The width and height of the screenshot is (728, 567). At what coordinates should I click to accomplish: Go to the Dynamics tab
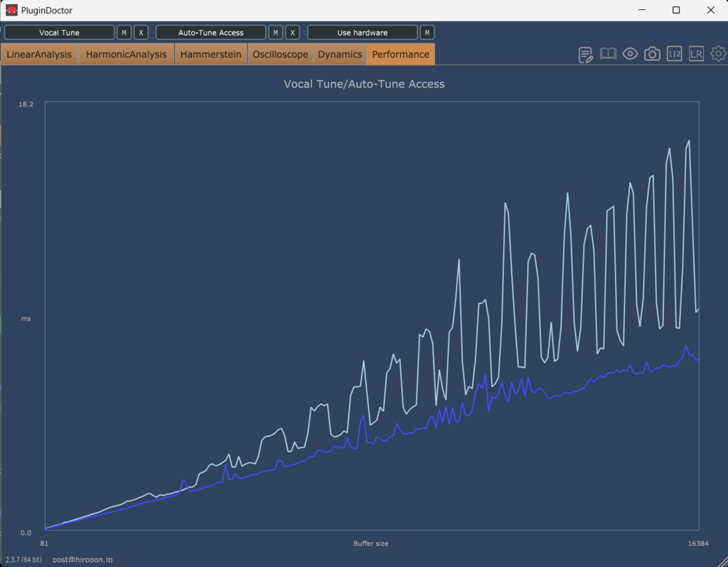[340, 54]
